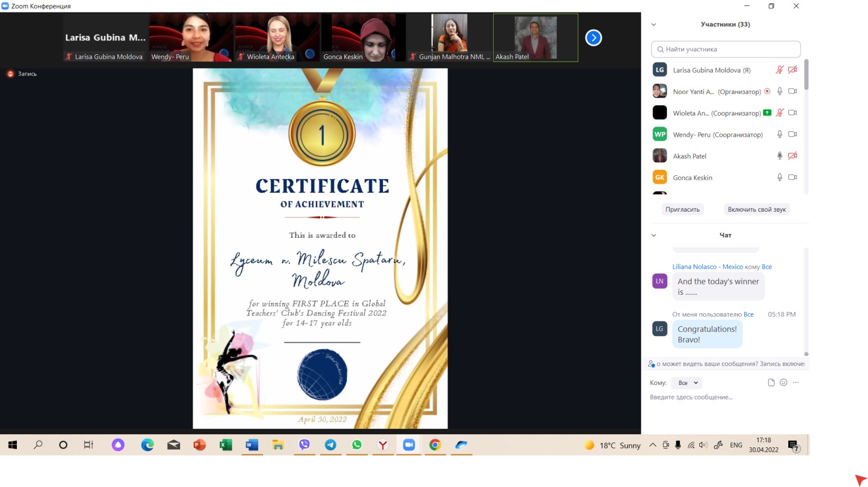868x487 pixels.
Task: Click the recording indicator next to Noor Yanti
Action: (x=767, y=91)
